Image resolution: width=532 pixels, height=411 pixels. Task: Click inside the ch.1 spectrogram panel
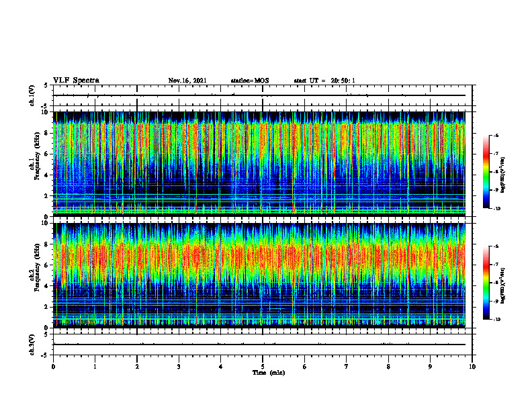(x=259, y=164)
